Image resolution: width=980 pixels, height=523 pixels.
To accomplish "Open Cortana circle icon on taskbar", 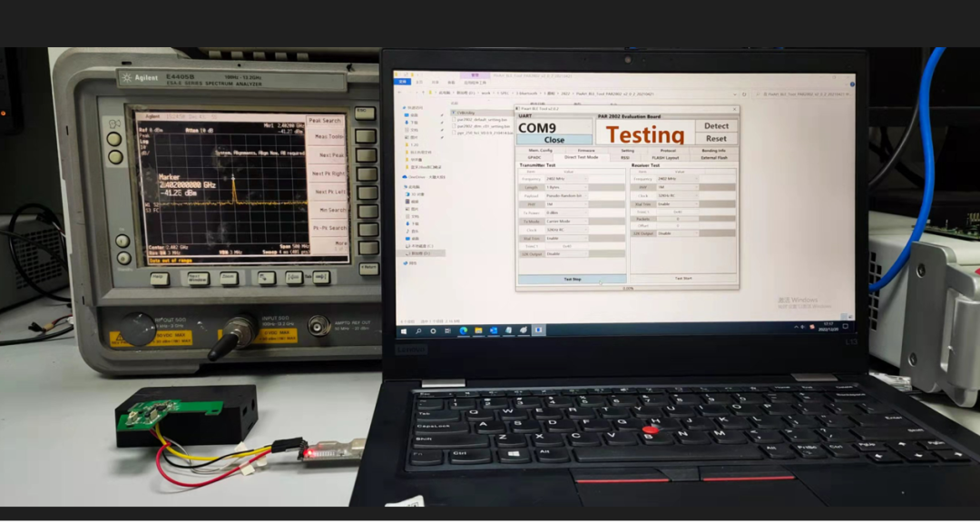I will (x=433, y=331).
